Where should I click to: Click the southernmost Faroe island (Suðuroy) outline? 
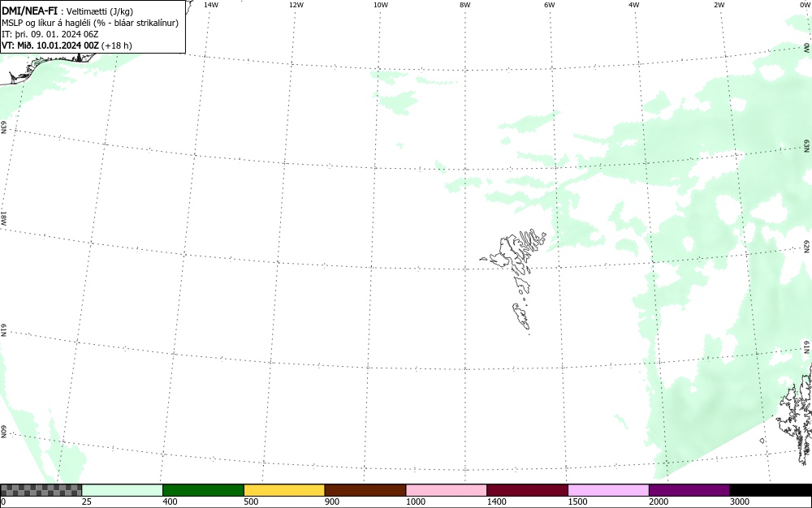(521, 316)
